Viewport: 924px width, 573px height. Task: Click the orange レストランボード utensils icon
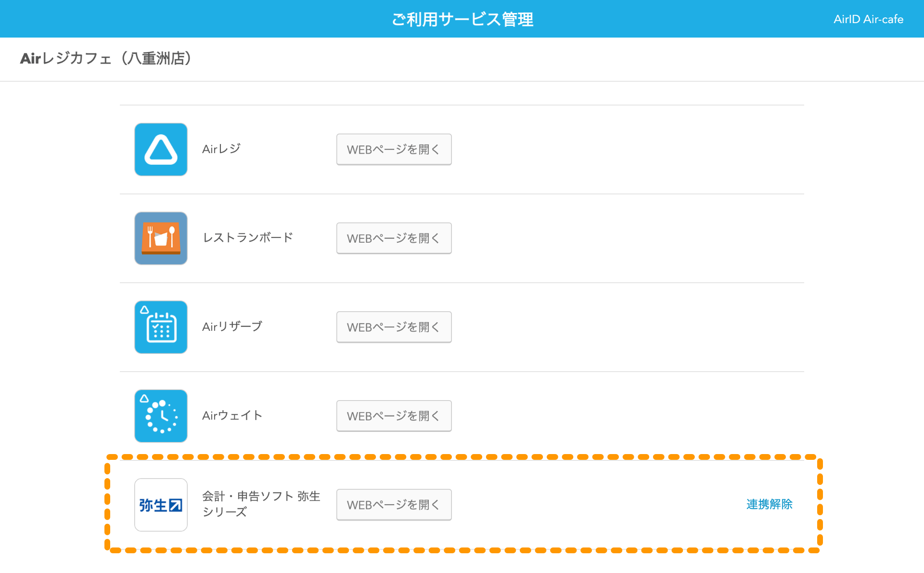coord(161,238)
